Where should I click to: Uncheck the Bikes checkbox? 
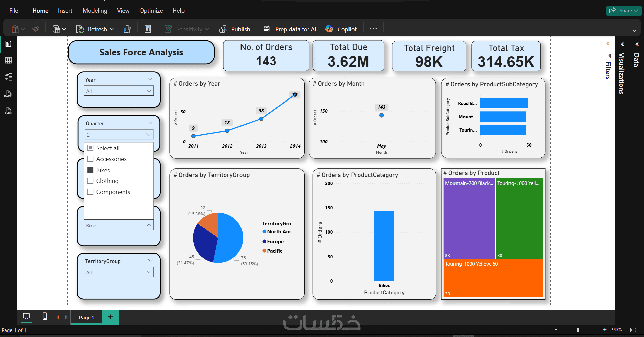coord(90,170)
